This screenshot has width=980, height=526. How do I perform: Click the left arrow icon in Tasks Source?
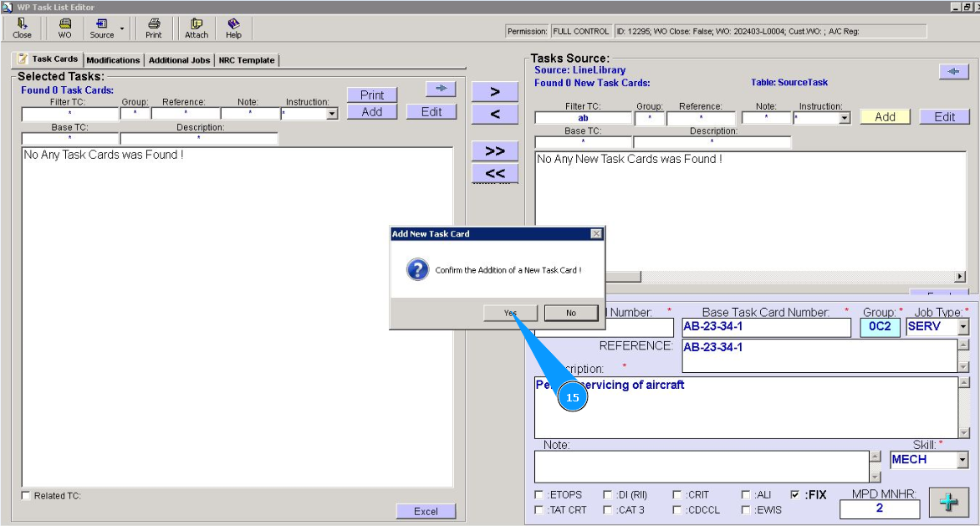coord(953,72)
